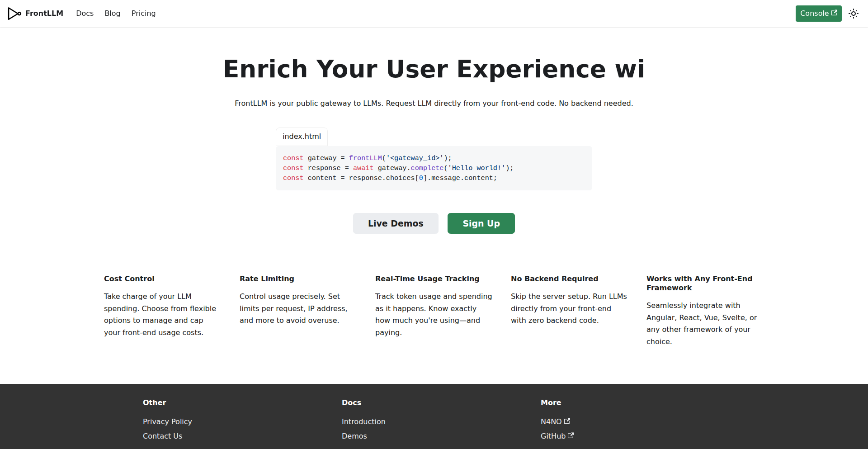
Task: Click the code line with response.choices[0].message.content
Action: pos(390,178)
